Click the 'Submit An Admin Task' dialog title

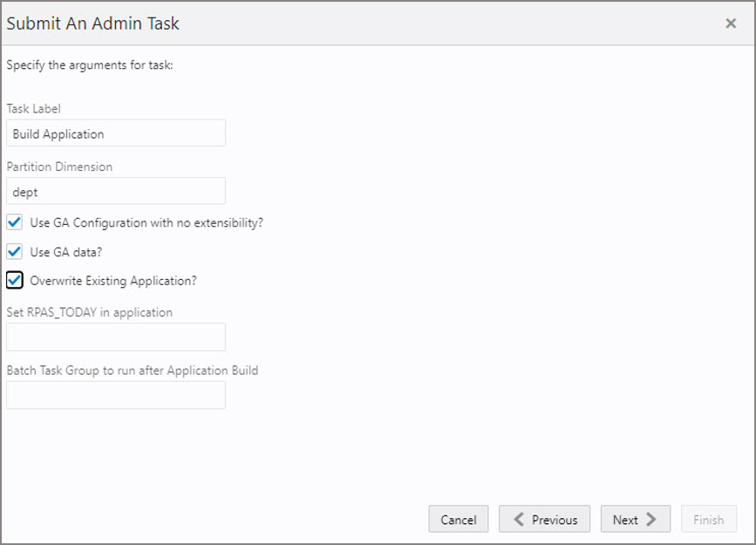(x=92, y=24)
